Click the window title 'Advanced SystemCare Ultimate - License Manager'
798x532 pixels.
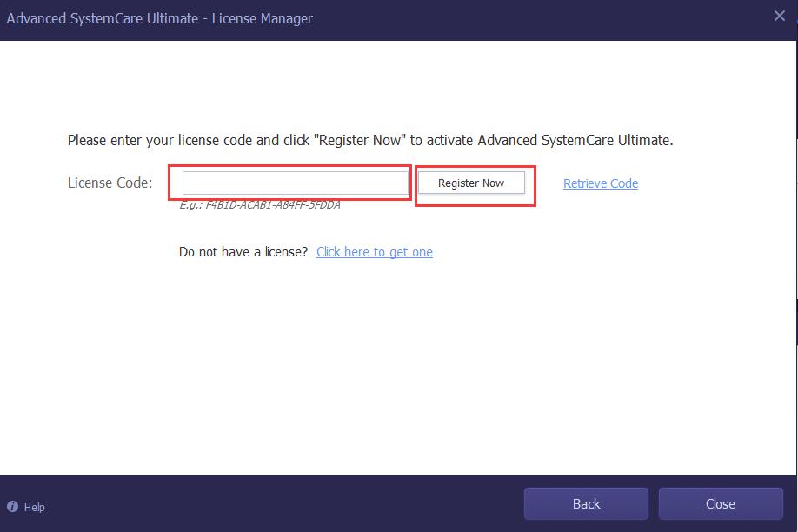pyautogui.click(x=160, y=19)
